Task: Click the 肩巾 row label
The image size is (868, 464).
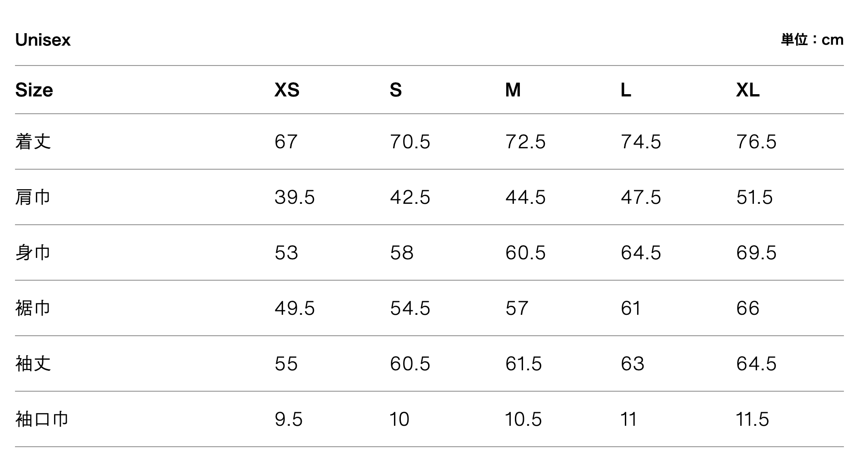Action: [x=33, y=197]
